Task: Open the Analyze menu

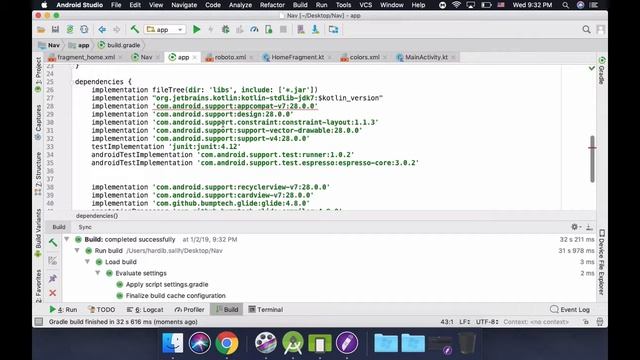Action: tap(240, 5)
